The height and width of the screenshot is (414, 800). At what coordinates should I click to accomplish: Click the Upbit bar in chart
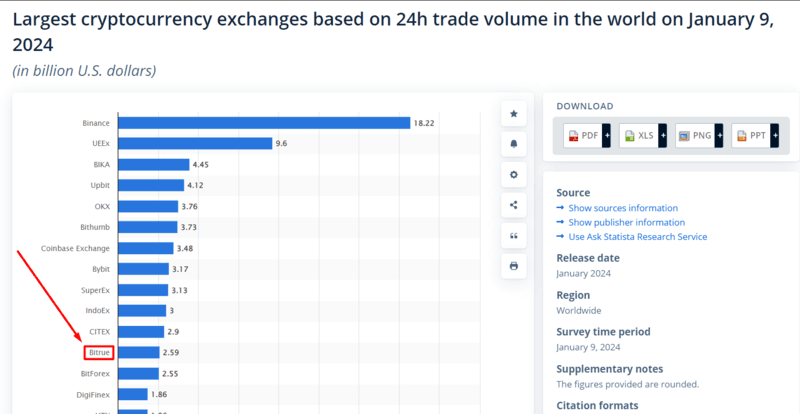(151, 185)
